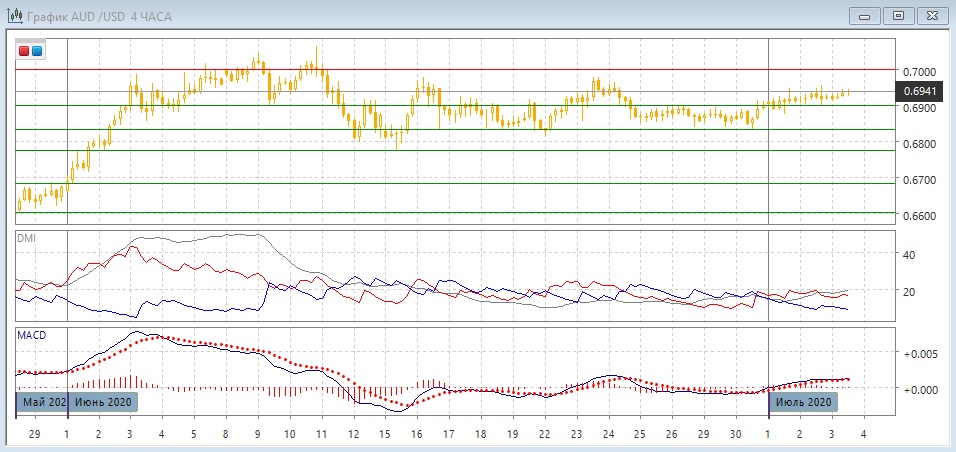This screenshot has width=956, height=452.
Task: Click the 40 level on DMI scale
Action: tap(910, 255)
